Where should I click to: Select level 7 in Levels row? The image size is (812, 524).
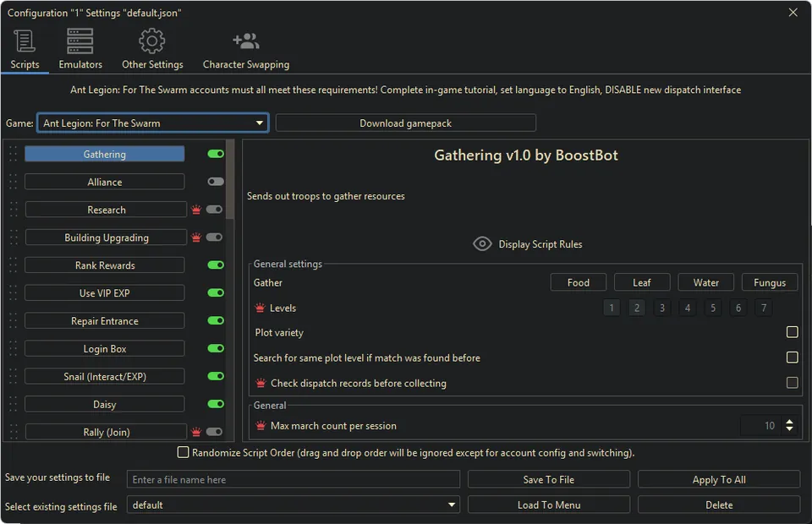[764, 308]
